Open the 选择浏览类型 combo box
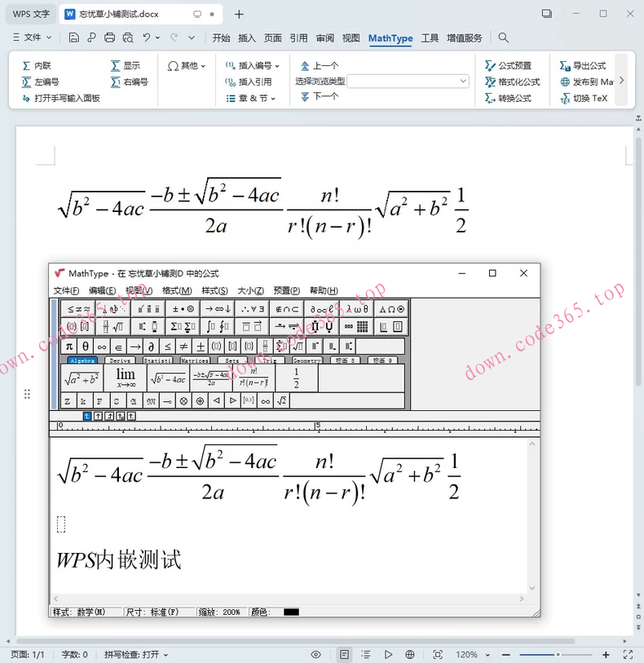 click(x=408, y=81)
